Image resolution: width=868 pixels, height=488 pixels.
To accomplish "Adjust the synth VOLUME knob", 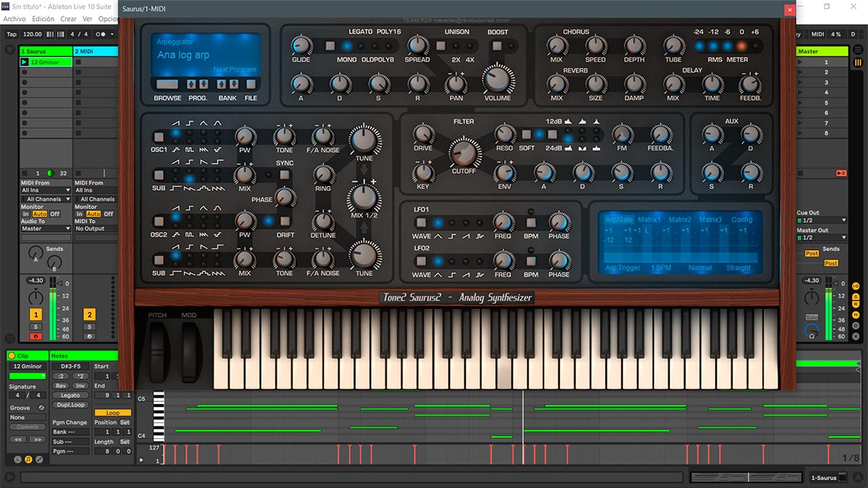I will pyautogui.click(x=497, y=79).
